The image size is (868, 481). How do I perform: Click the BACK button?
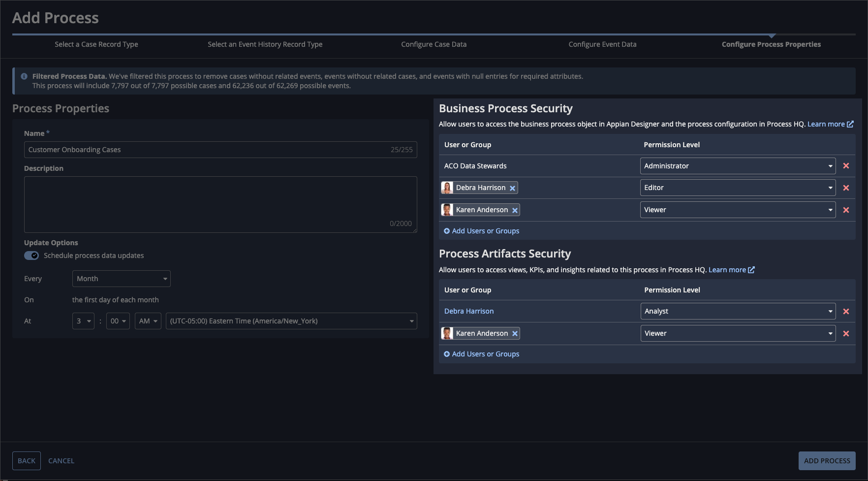27,461
